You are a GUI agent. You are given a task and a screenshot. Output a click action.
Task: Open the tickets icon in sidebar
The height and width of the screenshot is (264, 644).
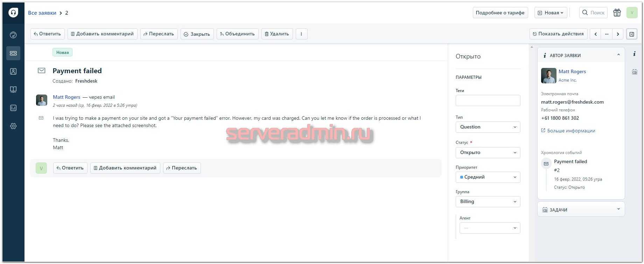pyautogui.click(x=13, y=53)
